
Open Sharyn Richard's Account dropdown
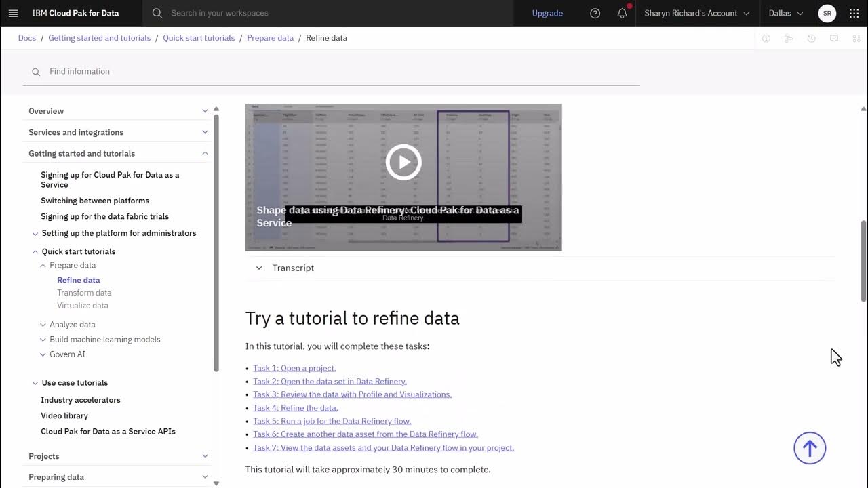coord(696,13)
